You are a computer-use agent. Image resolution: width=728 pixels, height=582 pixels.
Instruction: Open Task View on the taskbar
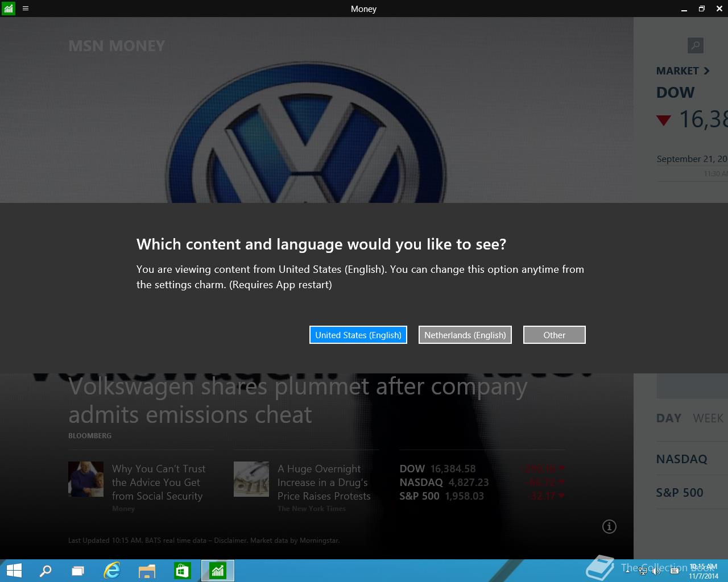tap(78, 571)
